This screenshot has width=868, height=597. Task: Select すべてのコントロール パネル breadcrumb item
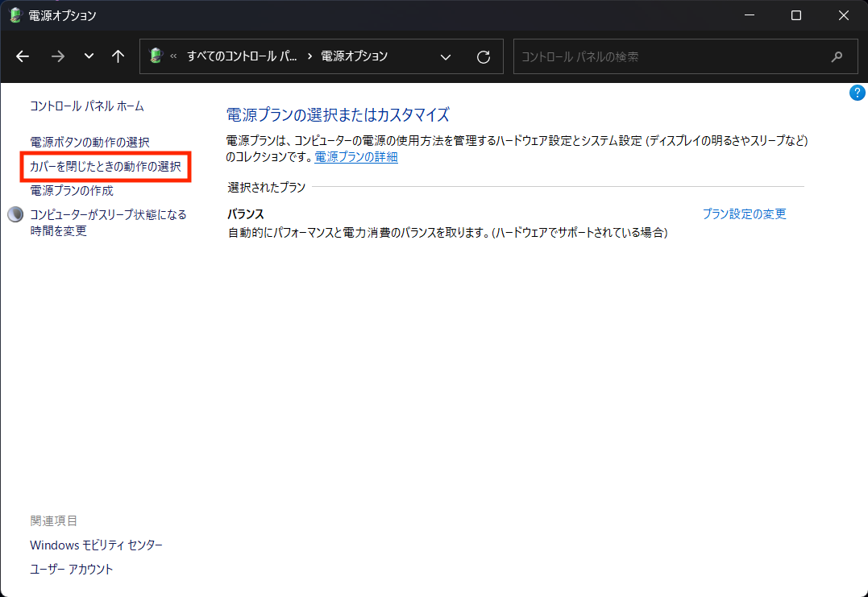coord(242,56)
